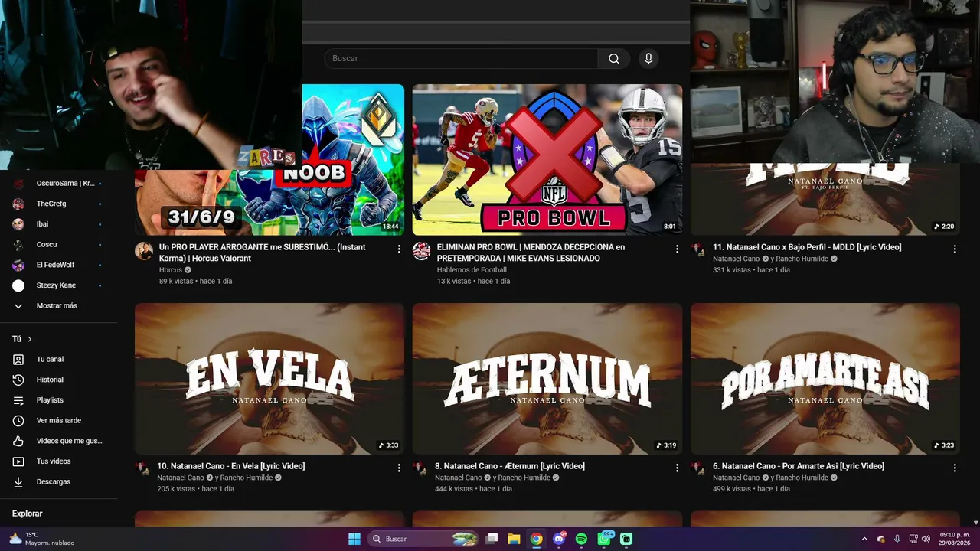Play the Por Amarte Asi video thumbnail
This screenshot has height=551, width=980.
coord(825,379)
